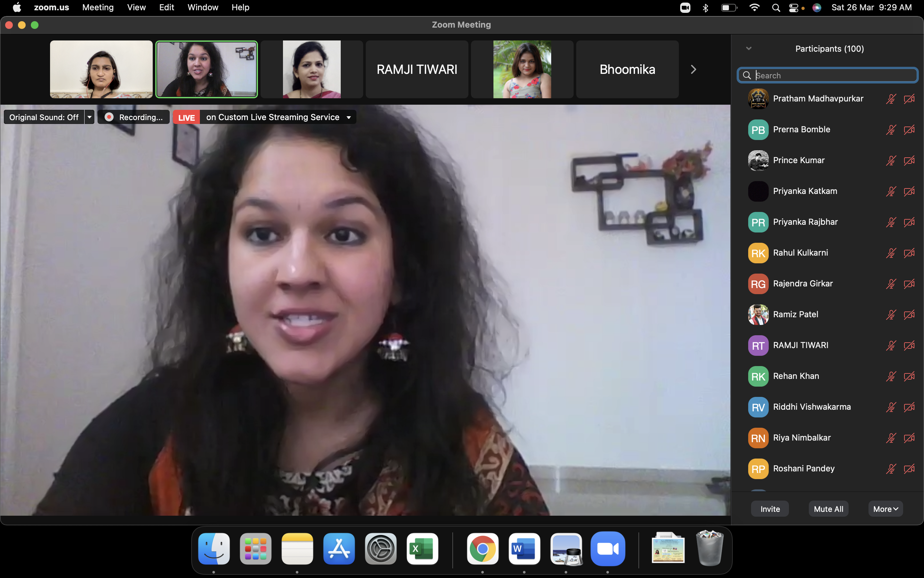The image size is (924, 578).
Task: Expand Custom Live Streaming Service dropdown
Action: coord(349,117)
